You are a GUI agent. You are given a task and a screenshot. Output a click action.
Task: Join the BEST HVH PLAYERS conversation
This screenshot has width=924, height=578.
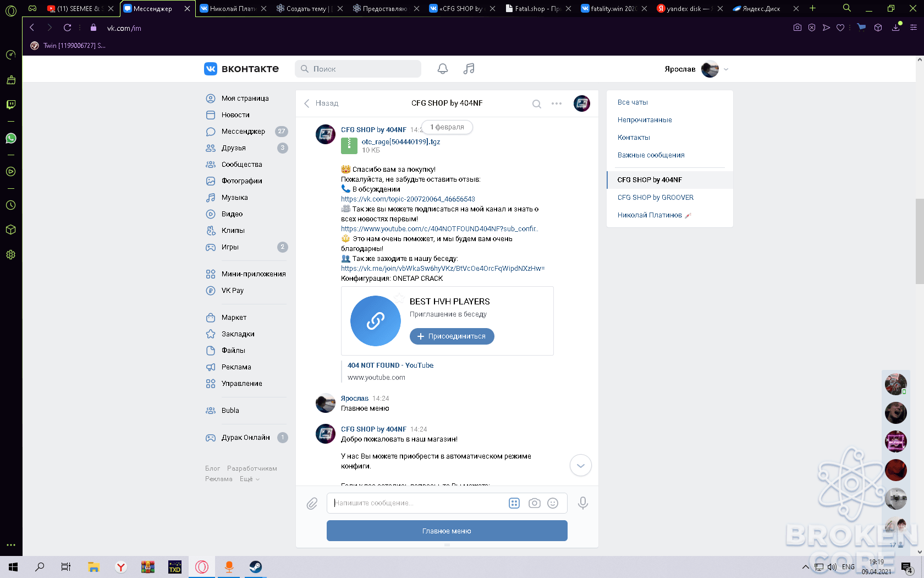pyautogui.click(x=452, y=336)
